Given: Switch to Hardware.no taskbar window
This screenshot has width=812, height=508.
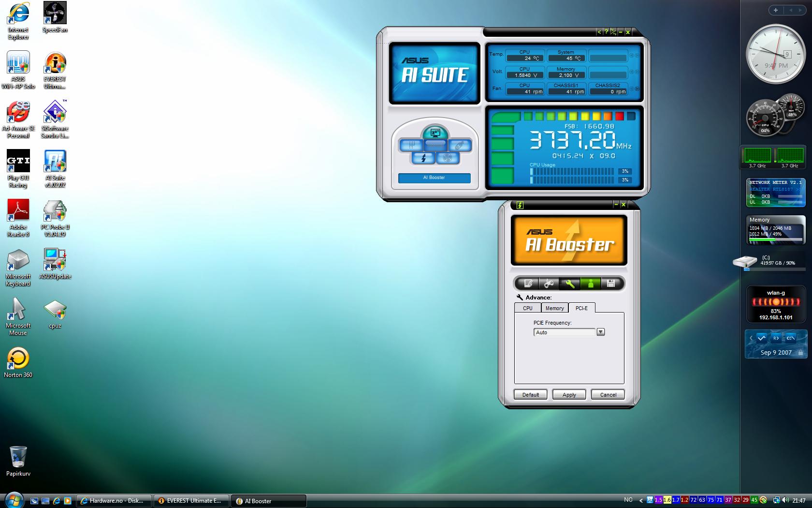Looking at the screenshot, I should pos(114,501).
